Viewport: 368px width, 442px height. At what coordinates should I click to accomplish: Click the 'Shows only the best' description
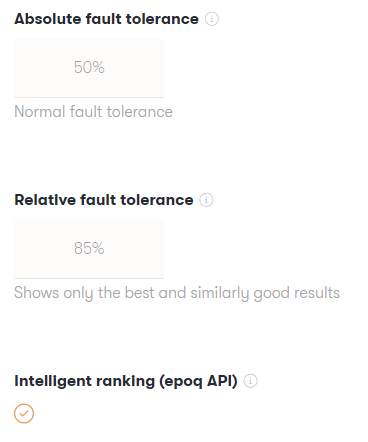(177, 293)
